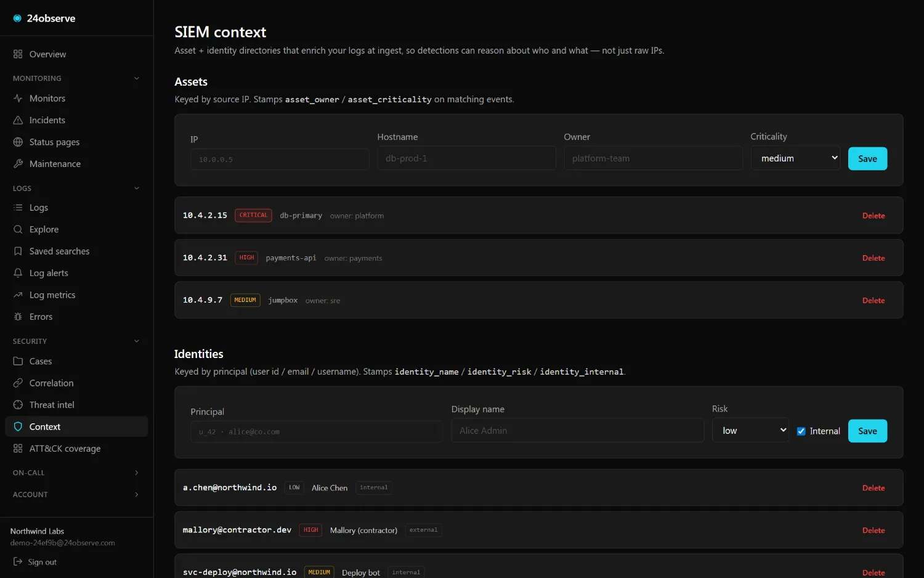The height and width of the screenshot is (578, 924).
Task: Click the Maintenance wrench icon
Action: pos(18,164)
